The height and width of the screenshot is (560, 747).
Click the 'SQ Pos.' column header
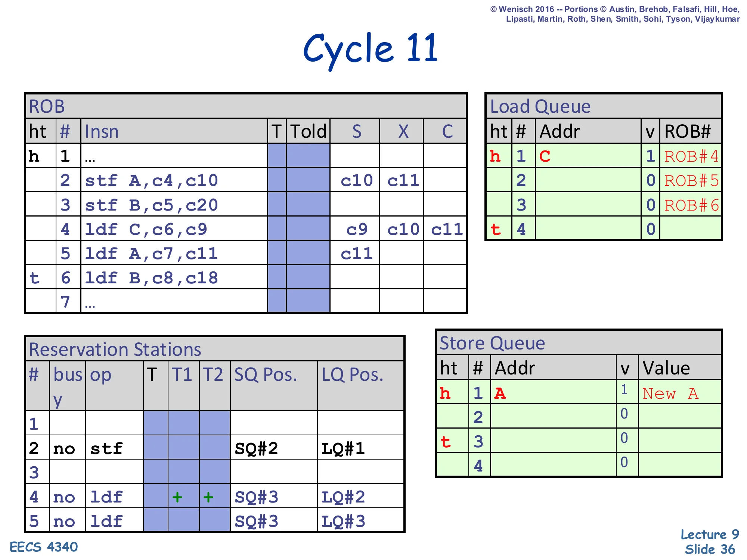[x=266, y=374]
